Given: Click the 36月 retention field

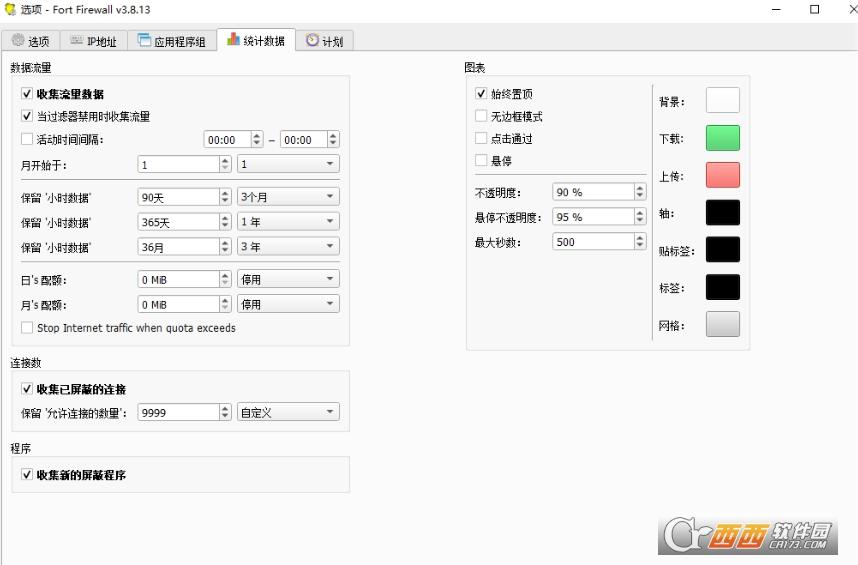Looking at the screenshot, I should 178,246.
